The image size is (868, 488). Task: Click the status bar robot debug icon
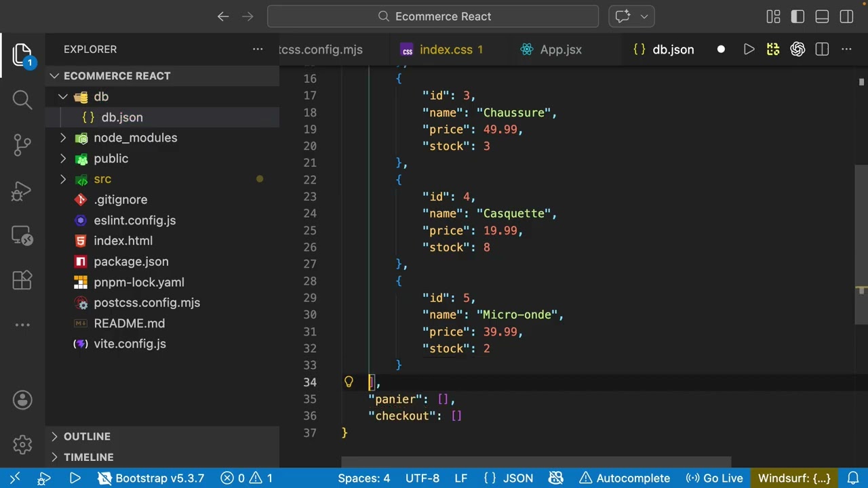coord(44,479)
